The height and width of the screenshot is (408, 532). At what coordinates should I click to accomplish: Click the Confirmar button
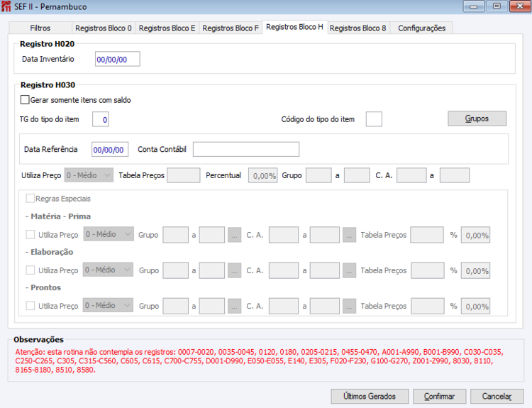click(439, 396)
